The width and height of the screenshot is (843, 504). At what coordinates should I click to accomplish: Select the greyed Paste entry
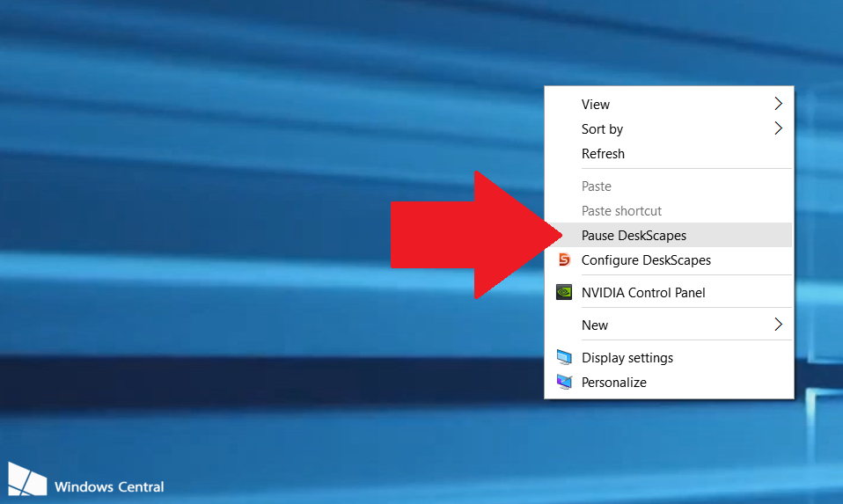pyautogui.click(x=669, y=186)
